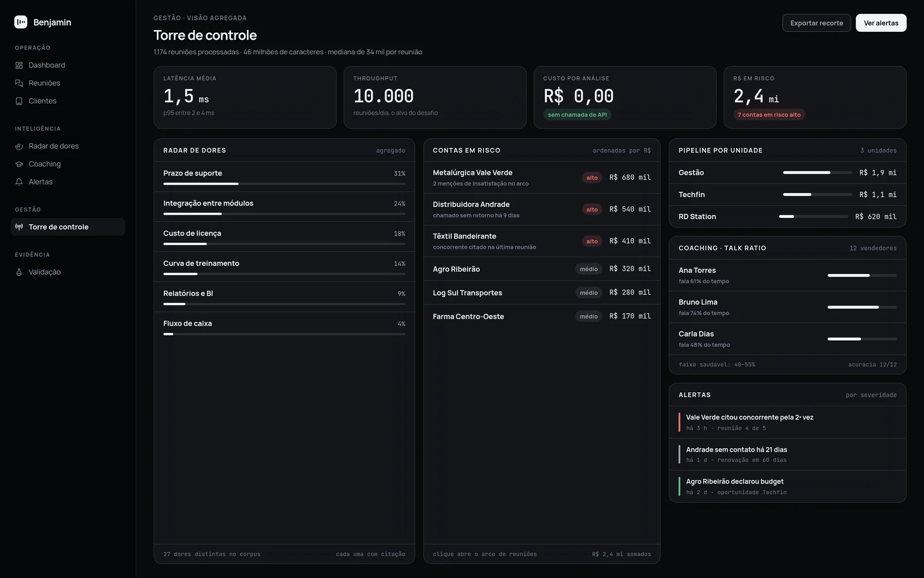This screenshot has height=578, width=924.
Task: Click 'Log Sul Transportes' account
Action: click(542, 292)
